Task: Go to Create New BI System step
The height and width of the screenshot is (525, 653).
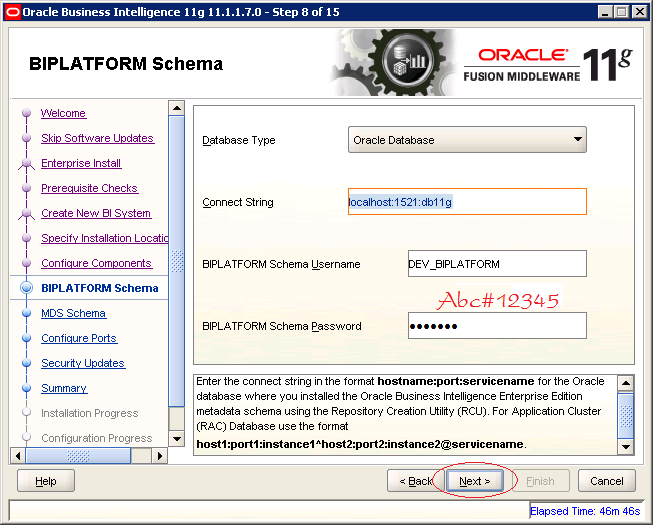Action: pyautogui.click(x=96, y=213)
